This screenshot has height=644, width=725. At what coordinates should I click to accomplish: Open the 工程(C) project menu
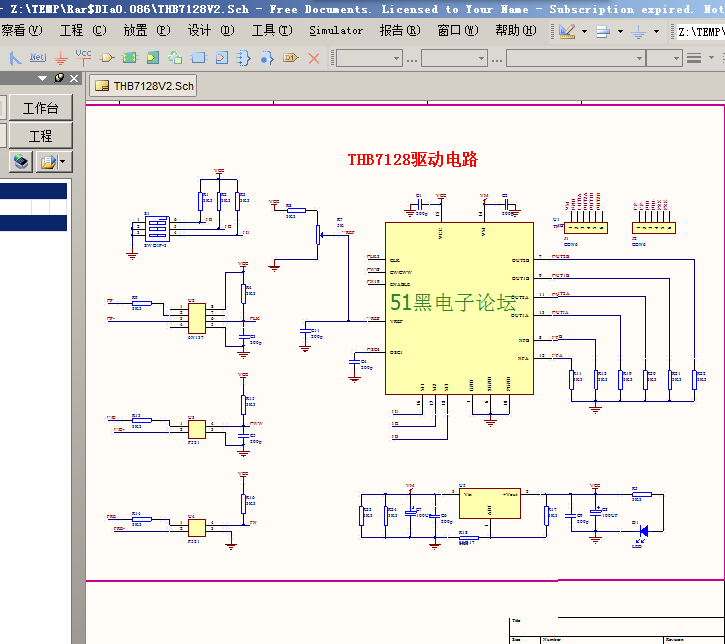pos(83,31)
